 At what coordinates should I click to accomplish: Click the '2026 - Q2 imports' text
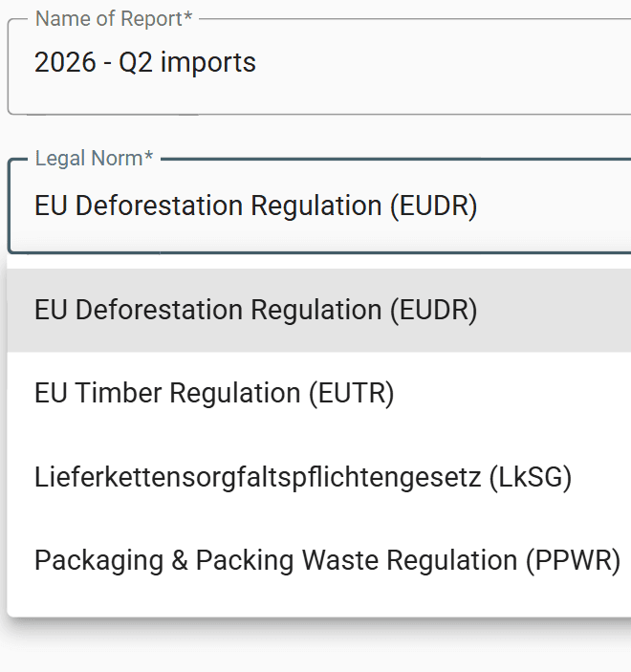(145, 64)
